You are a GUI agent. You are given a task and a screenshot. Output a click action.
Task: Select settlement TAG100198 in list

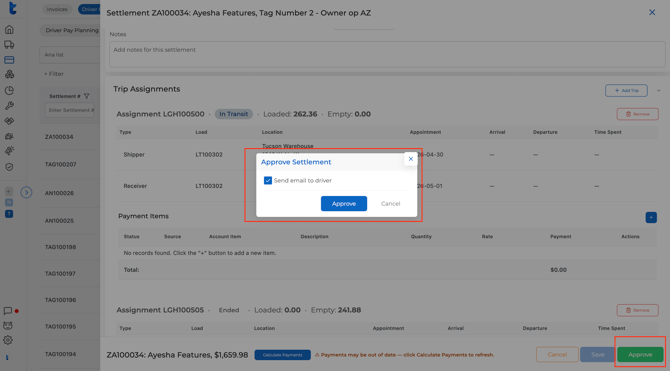(x=61, y=247)
